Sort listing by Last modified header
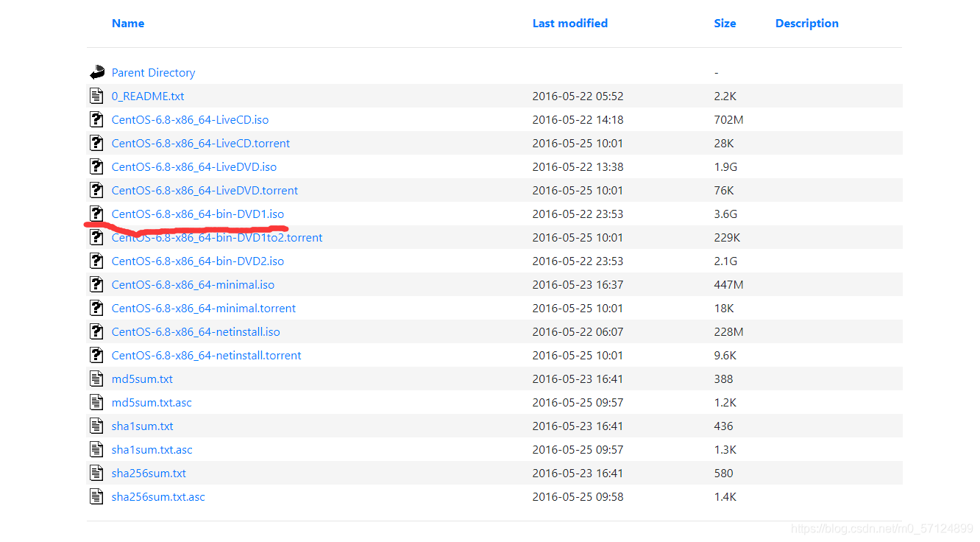The width and height of the screenshot is (980, 542). point(570,24)
